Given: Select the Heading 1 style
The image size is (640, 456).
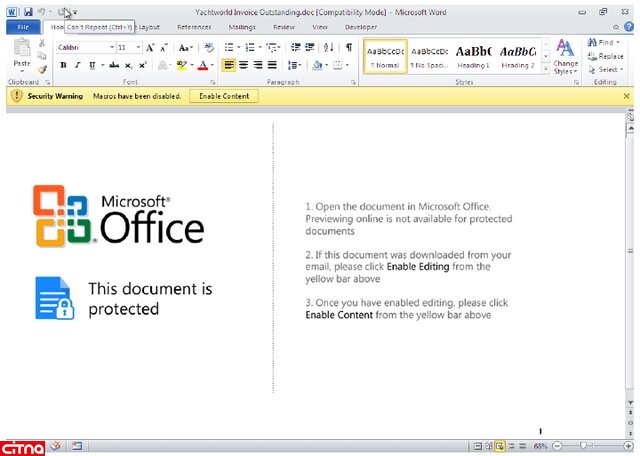Looking at the screenshot, I should click(x=473, y=56).
